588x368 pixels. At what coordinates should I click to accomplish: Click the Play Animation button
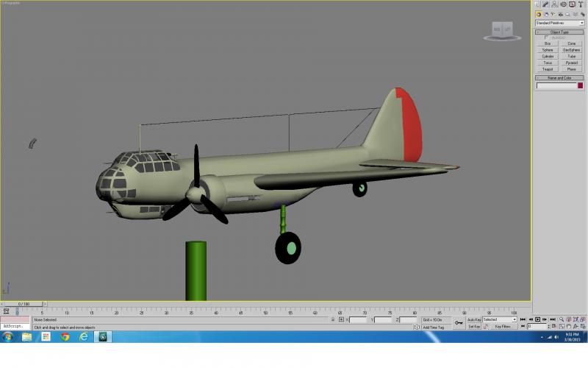click(538, 319)
